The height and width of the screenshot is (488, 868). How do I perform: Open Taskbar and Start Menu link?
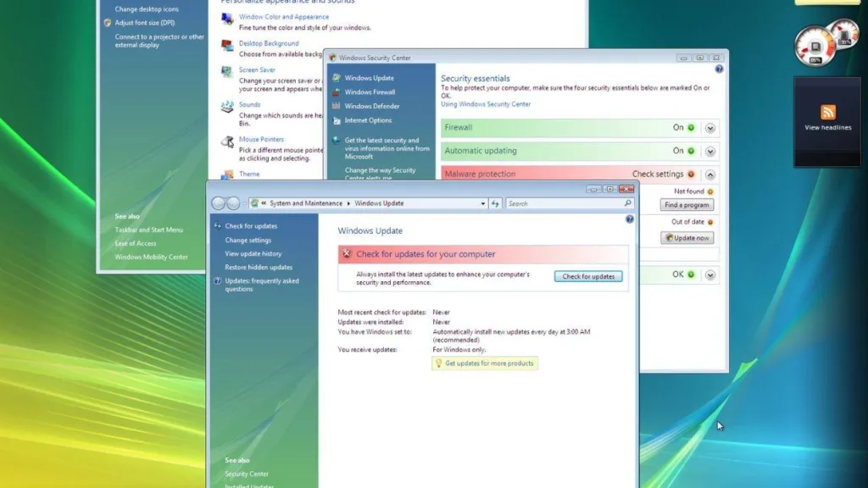(148, 230)
